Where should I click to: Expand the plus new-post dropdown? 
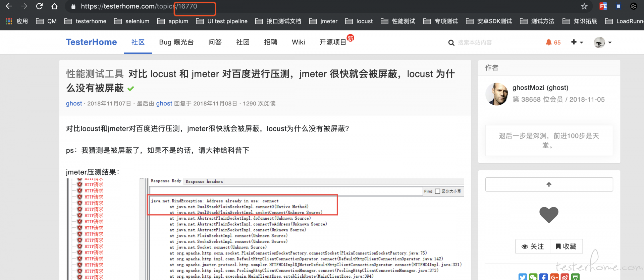(577, 42)
